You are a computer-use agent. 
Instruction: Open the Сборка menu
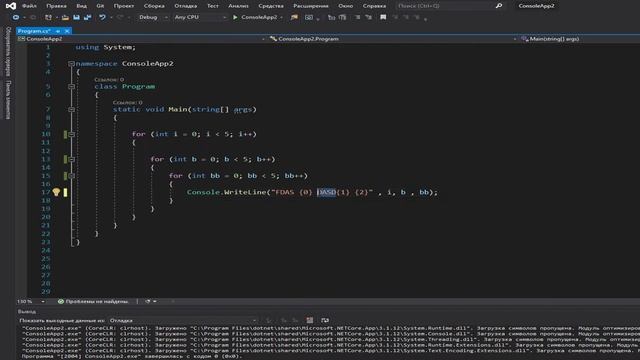[154, 6]
